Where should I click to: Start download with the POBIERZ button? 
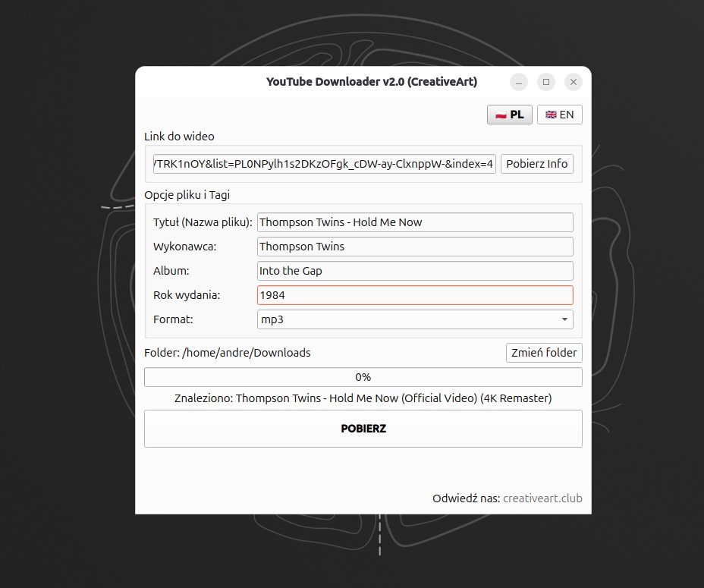pyautogui.click(x=363, y=429)
